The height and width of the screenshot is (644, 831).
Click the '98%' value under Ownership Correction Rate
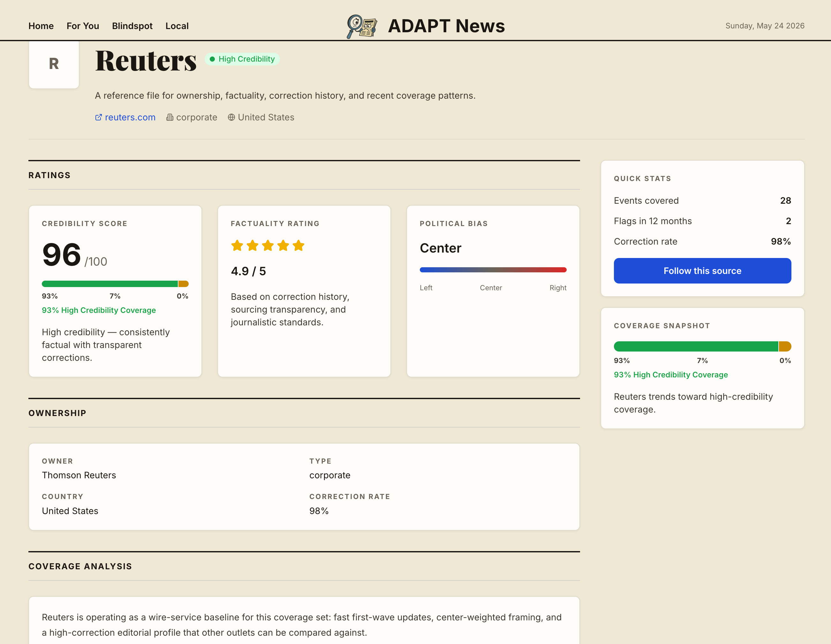319,511
